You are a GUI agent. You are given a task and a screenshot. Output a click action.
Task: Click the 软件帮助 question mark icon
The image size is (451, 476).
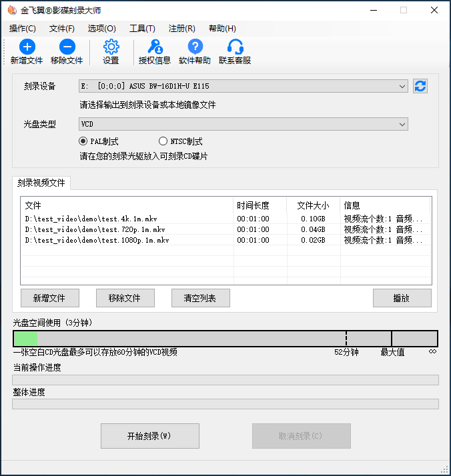tap(195, 47)
